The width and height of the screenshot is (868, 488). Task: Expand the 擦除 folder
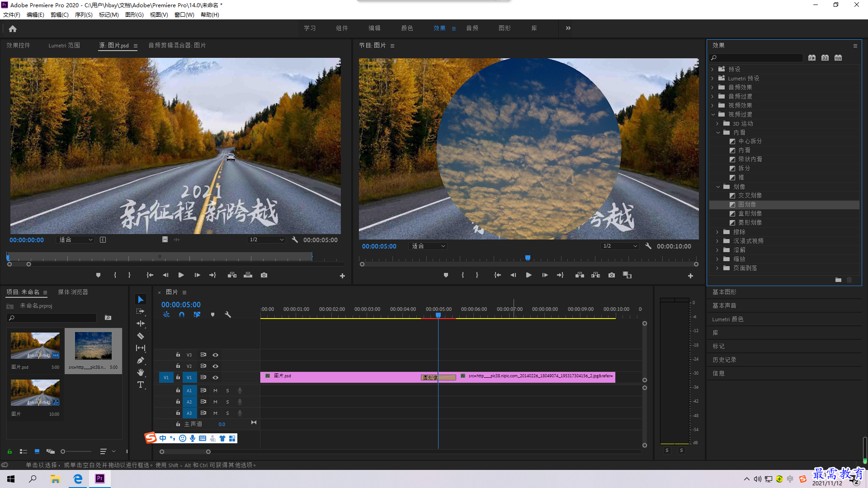pyautogui.click(x=717, y=232)
